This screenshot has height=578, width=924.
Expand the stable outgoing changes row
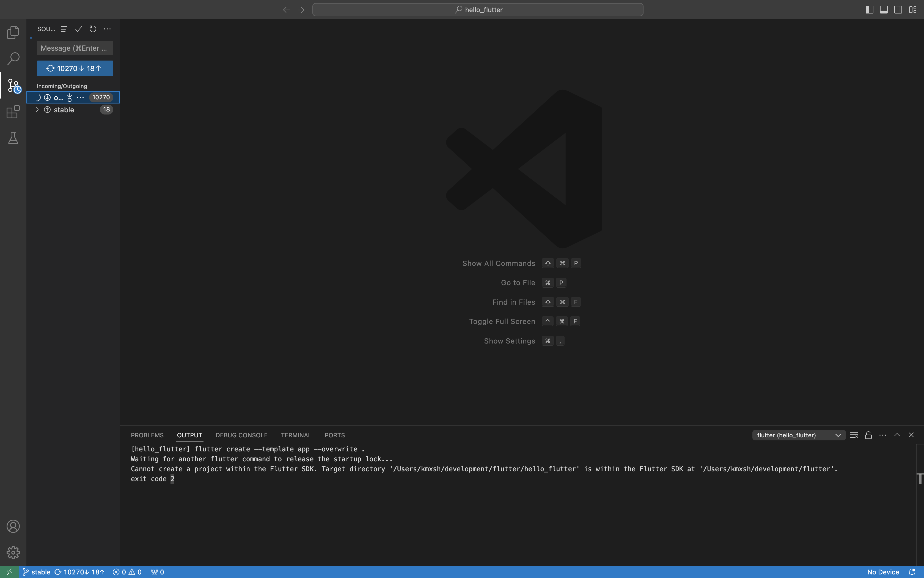[37, 110]
